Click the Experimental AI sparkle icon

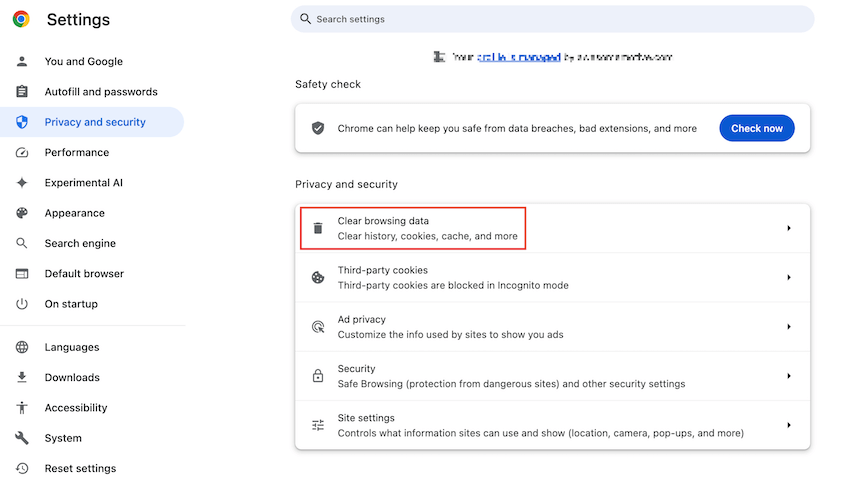pos(22,183)
